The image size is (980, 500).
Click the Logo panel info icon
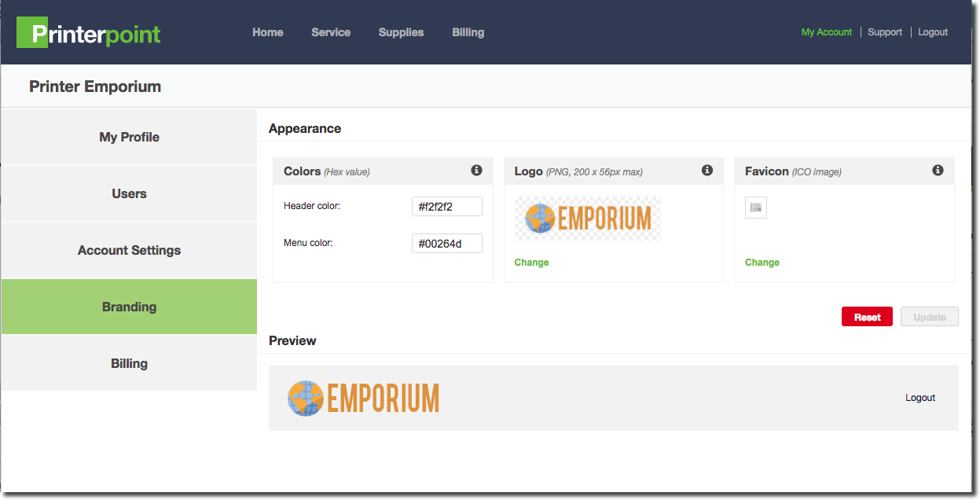click(x=707, y=171)
